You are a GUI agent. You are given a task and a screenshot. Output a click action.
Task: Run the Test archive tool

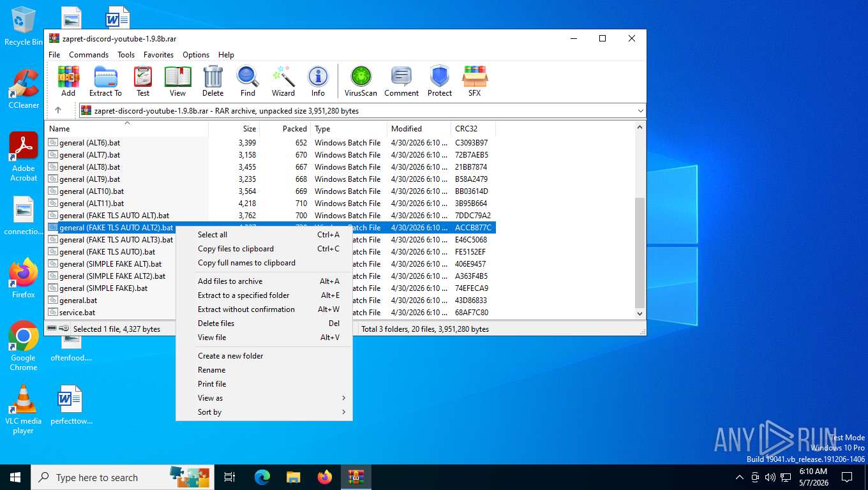143,81
